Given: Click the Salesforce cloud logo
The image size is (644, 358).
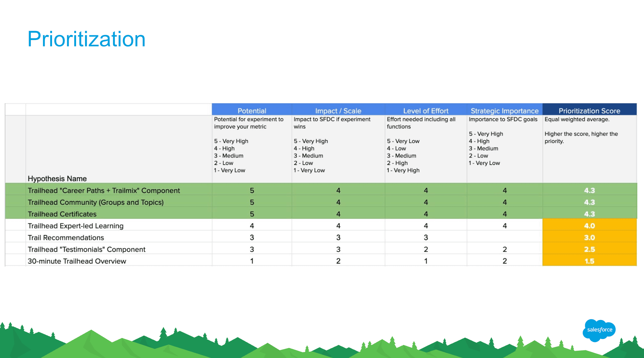Looking at the screenshot, I should tap(599, 330).
